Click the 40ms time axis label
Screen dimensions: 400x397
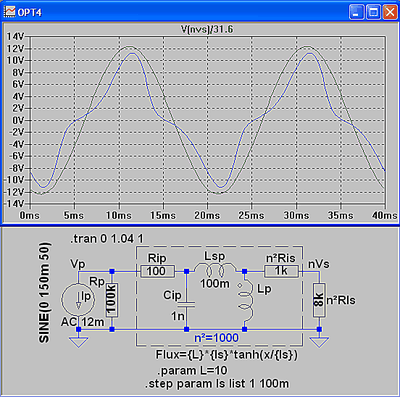pyautogui.click(x=385, y=215)
